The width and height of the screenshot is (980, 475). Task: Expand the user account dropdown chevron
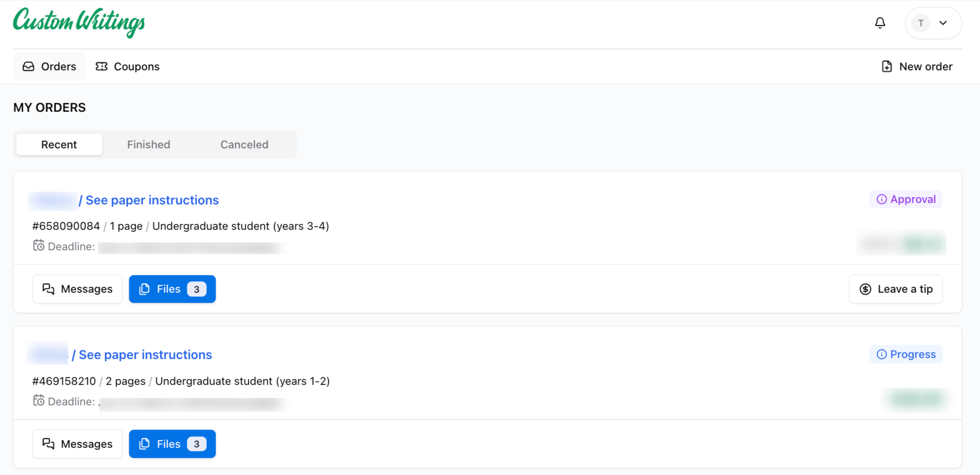943,23
